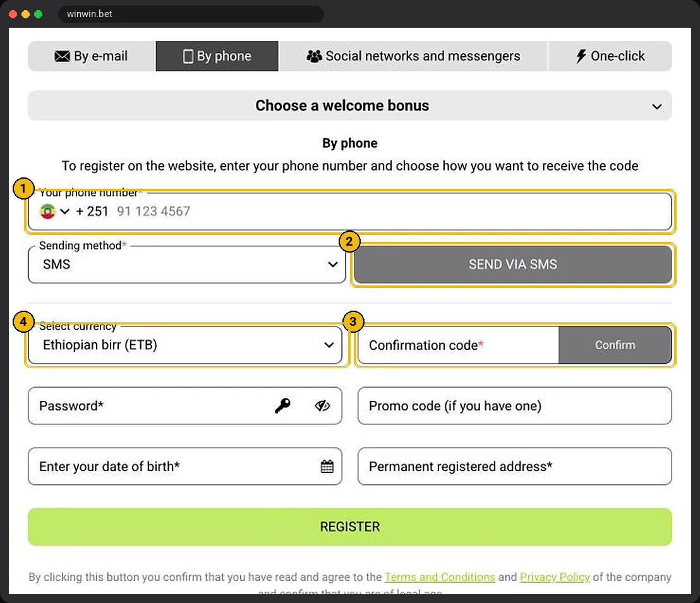
Task: Open the calendar date picker icon
Action: (x=327, y=467)
